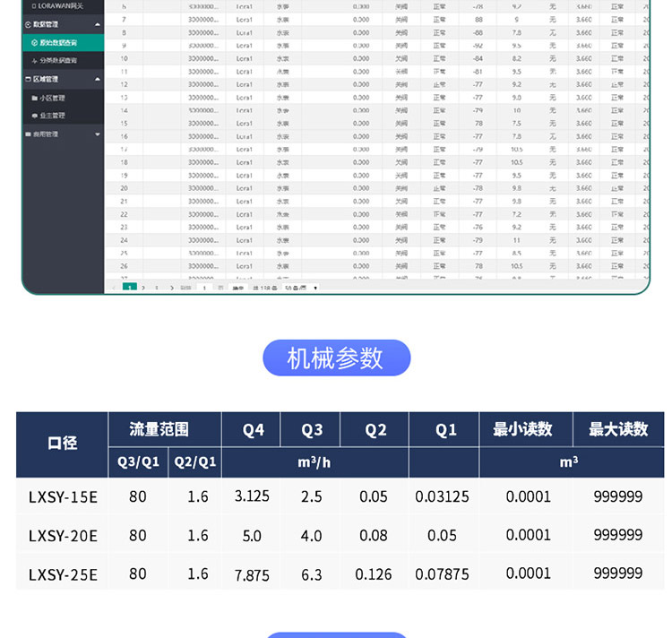Click the 区域管理 section icon
This screenshot has width=672, height=638.
click(x=27, y=79)
